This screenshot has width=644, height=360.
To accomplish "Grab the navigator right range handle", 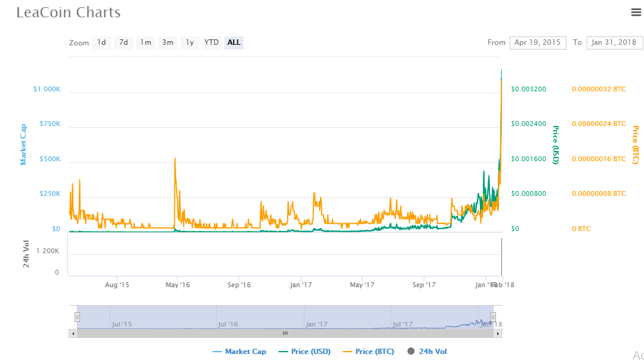I will [493, 317].
